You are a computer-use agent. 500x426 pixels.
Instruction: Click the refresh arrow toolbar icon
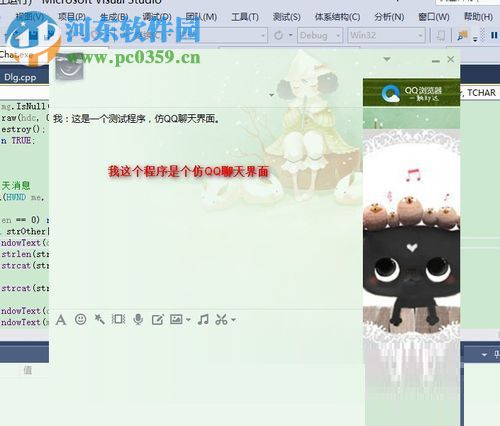[278, 35]
